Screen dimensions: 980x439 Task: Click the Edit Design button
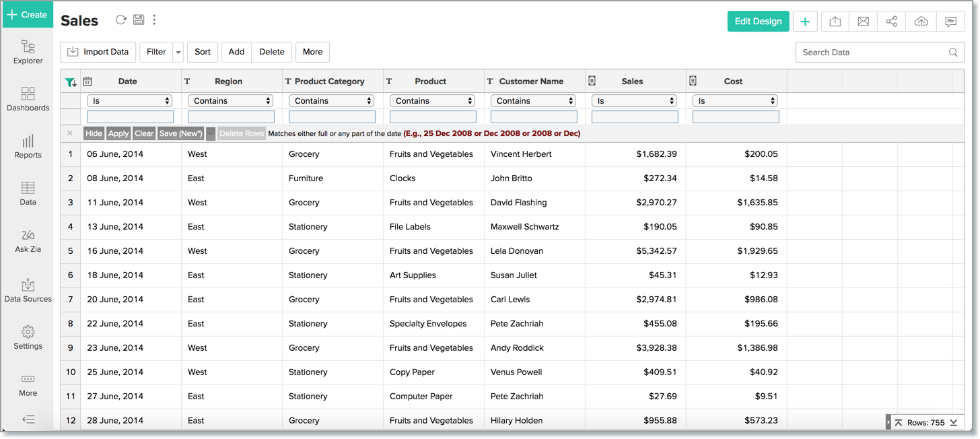[758, 22]
